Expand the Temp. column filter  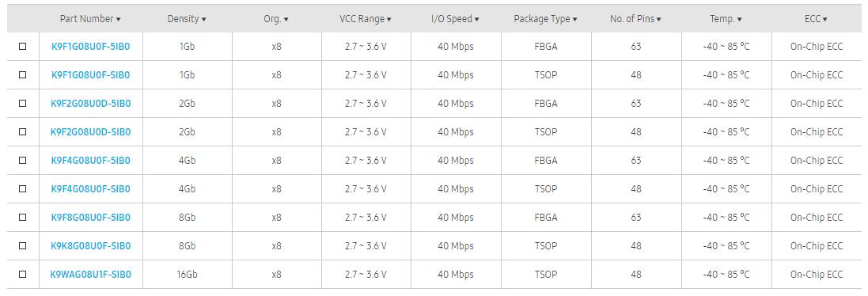726,19
